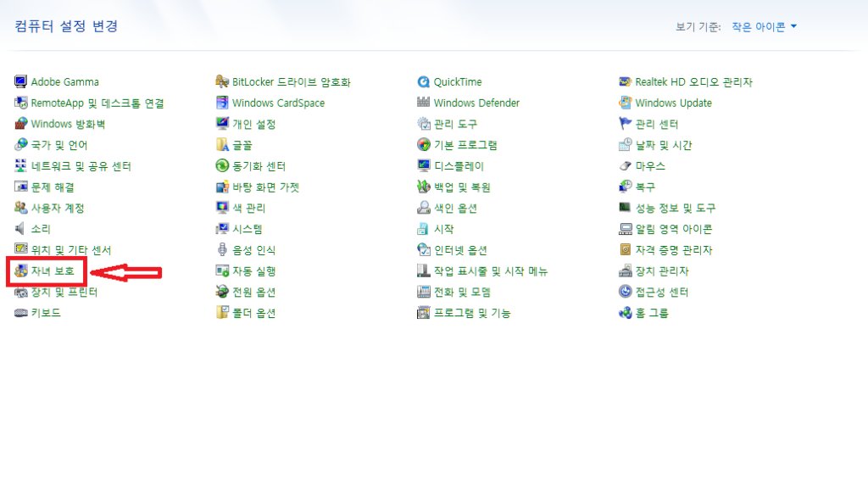Click the BitLocker 드라이브 암호화 icon
The image size is (868, 491).
click(x=222, y=82)
